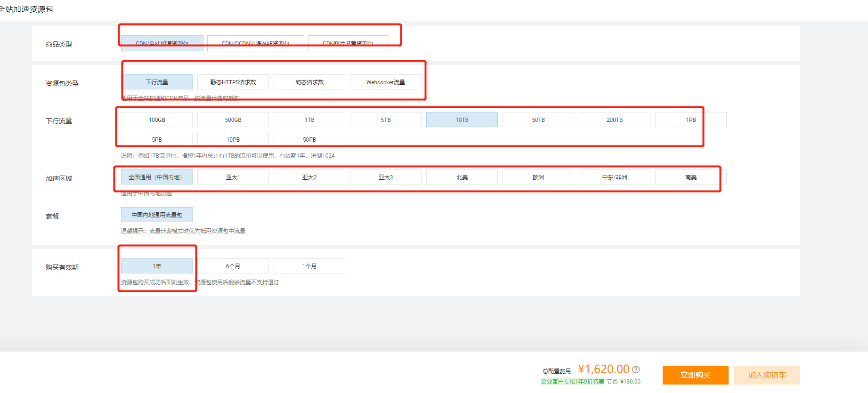
Task: Select CDN/DCDN边缘WAF资源包 product type
Action: click(x=255, y=43)
